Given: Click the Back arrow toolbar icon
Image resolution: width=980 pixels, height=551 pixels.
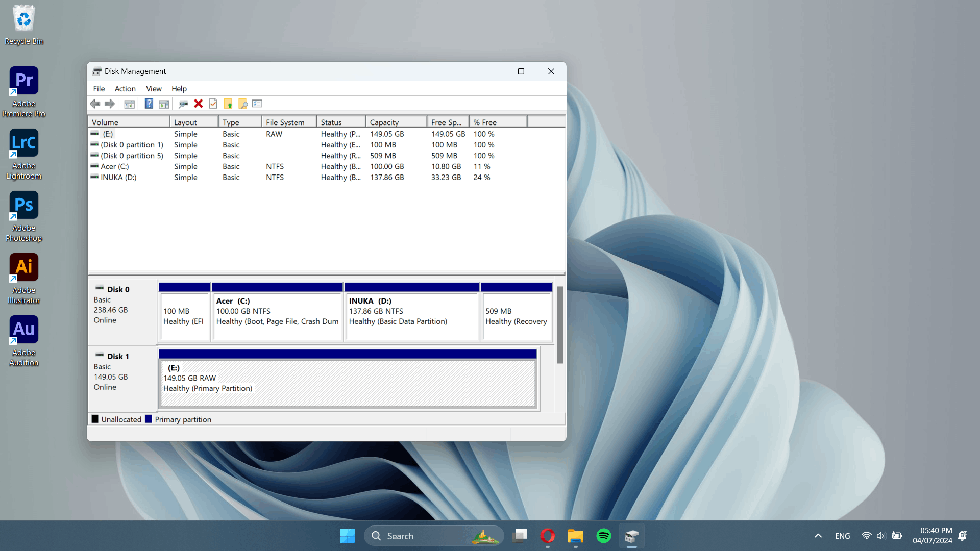Looking at the screenshot, I should pyautogui.click(x=95, y=104).
